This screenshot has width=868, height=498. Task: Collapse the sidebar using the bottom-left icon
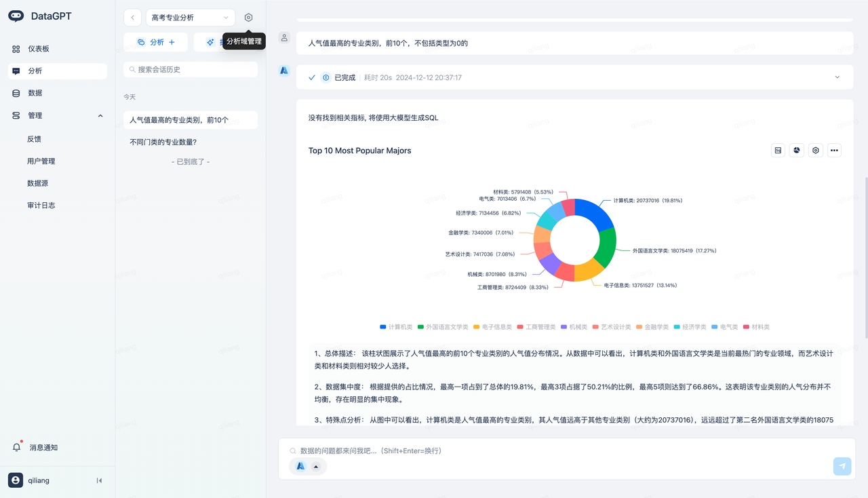(99, 480)
